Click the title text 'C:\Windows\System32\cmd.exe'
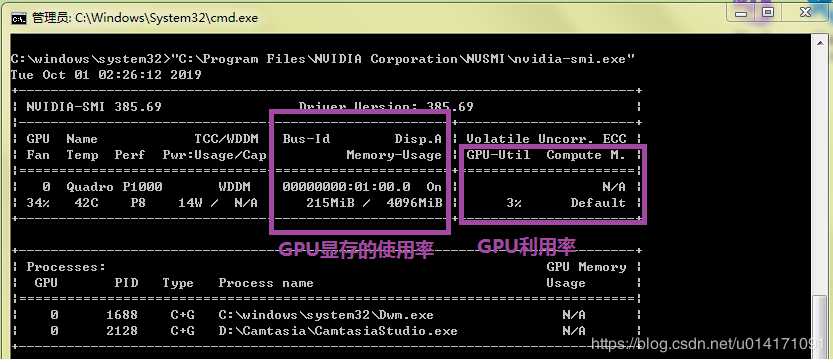 click(x=166, y=18)
